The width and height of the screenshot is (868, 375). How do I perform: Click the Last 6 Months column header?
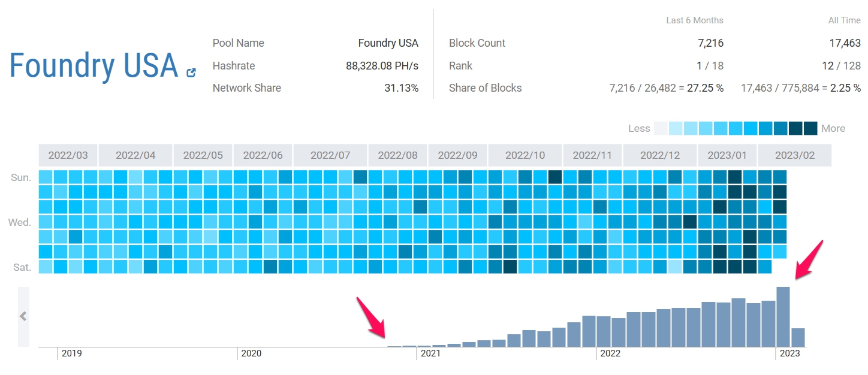coord(695,20)
